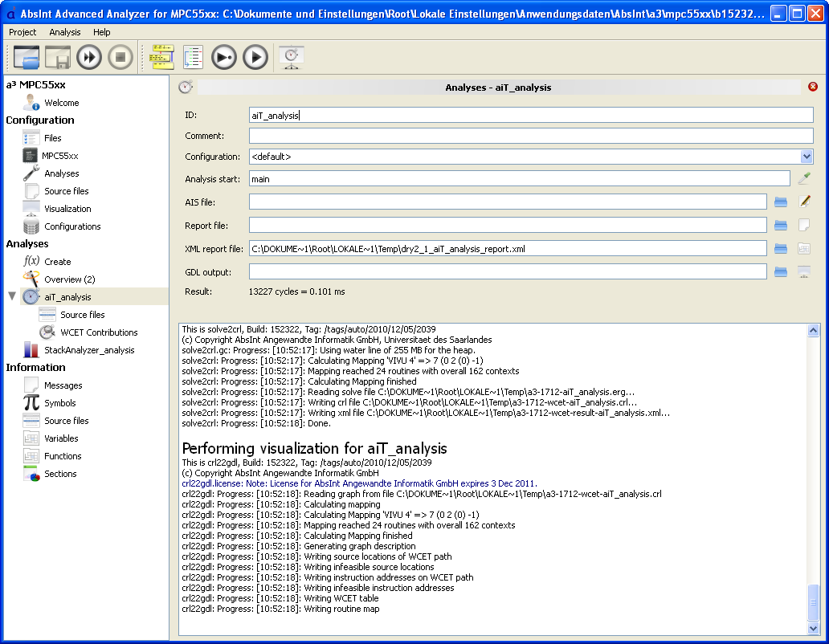The width and height of the screenshot is (829, 644).
Task: Click the log scrollbar down arrow
Action: (813, 628)
